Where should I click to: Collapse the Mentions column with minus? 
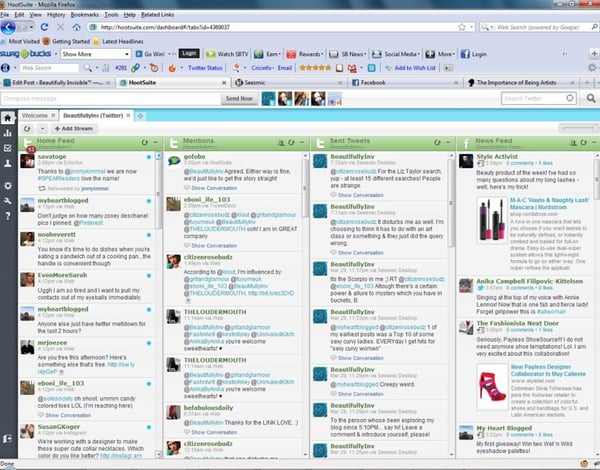coord(302,142)
